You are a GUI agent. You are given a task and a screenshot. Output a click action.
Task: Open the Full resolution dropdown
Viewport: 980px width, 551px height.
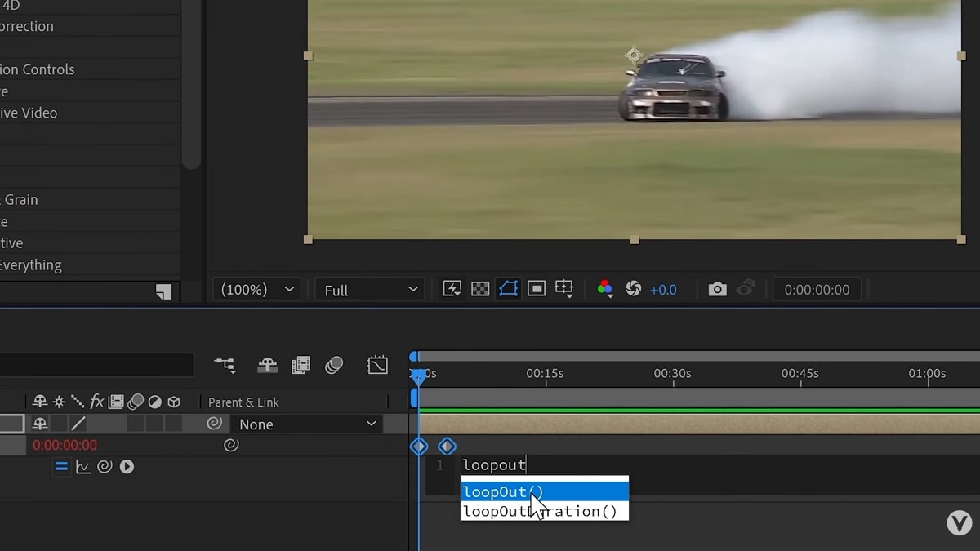pyautogui.click(x=371, y=290)
